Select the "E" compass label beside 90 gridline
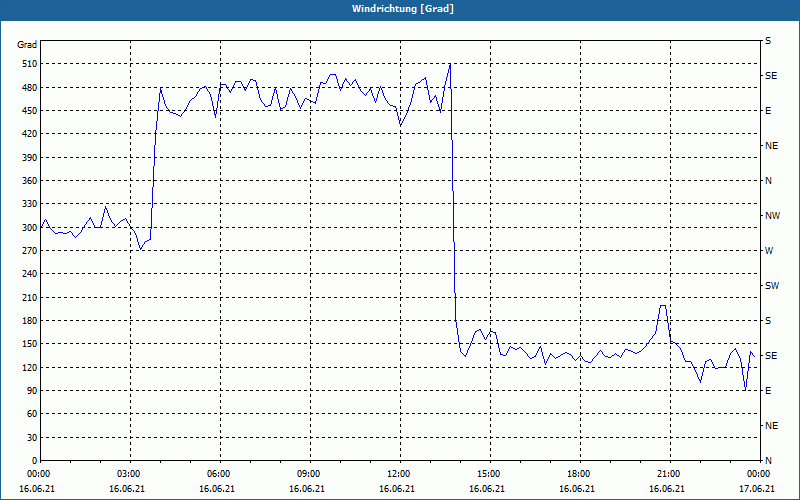This screenshot has width=800, height=500. coord(768,391)
